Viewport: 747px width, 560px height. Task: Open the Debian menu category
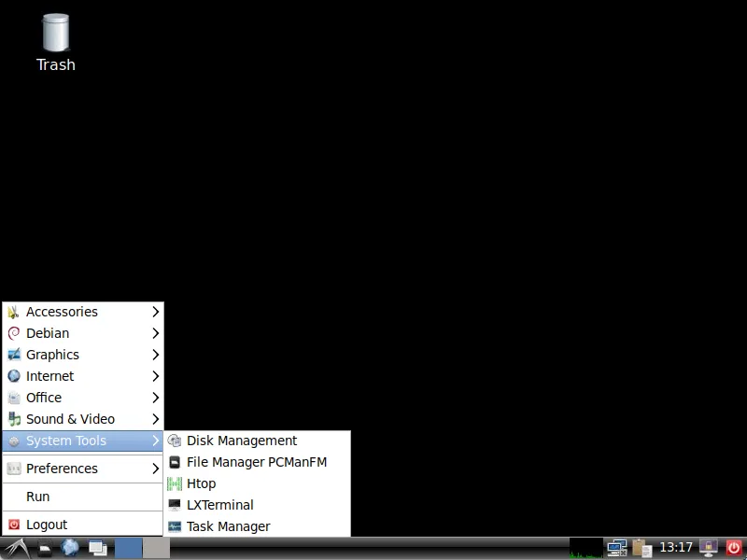click(83, 333)
